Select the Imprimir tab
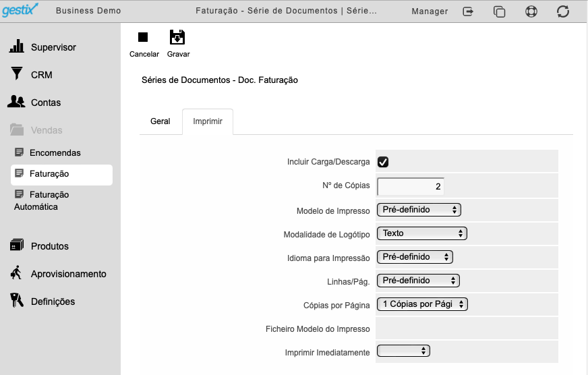This screenshot has height=375, width=588. tap(208, 121)
